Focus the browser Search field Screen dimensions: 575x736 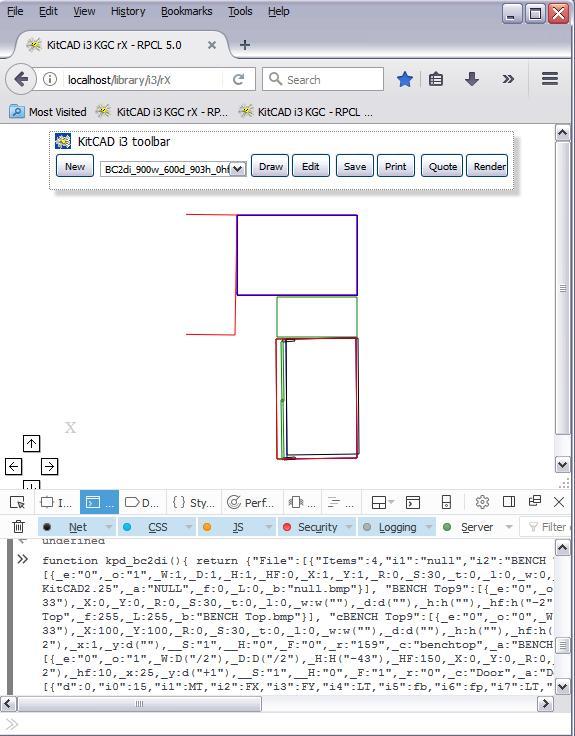click(323, 79)
